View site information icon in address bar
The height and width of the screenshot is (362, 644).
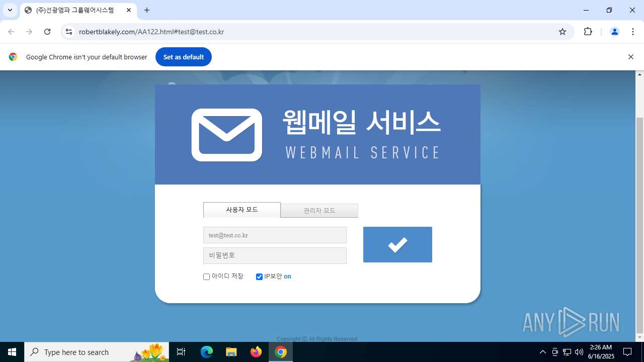click(69, 32)
